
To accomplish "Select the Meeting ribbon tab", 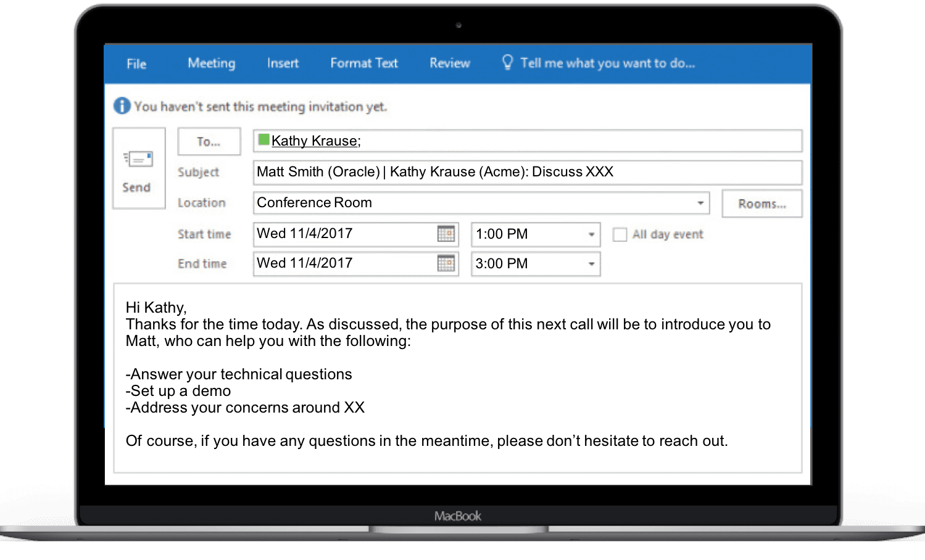I will (212, 63).
